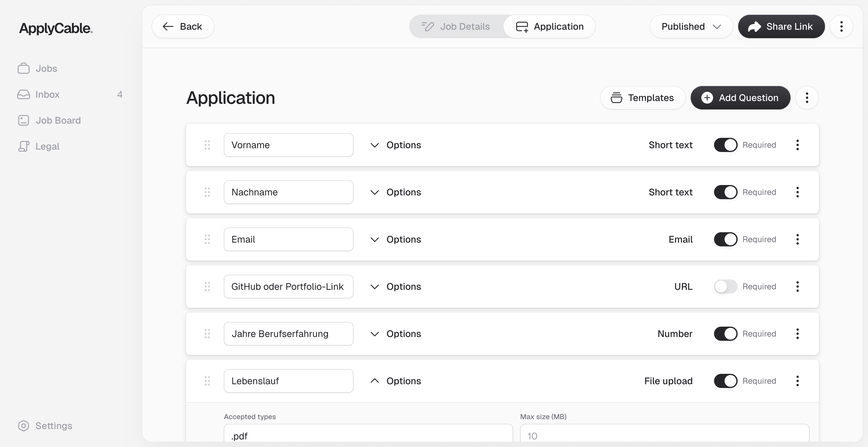
Task: Open the Jobs briefcase icon in sidebar
Action: coord(24,68)
